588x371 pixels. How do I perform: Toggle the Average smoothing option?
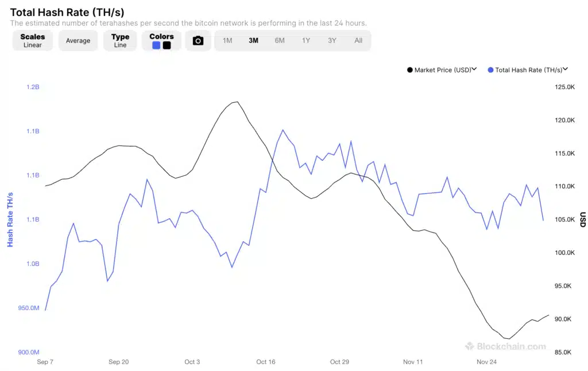tap(78, 41)
